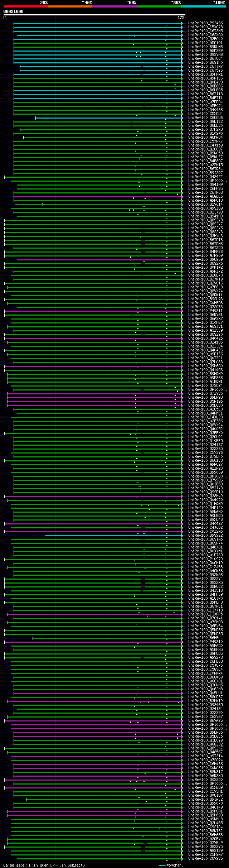
Task: Select the UniRef100_A6G232 label
Action: (x=205, y=744)
